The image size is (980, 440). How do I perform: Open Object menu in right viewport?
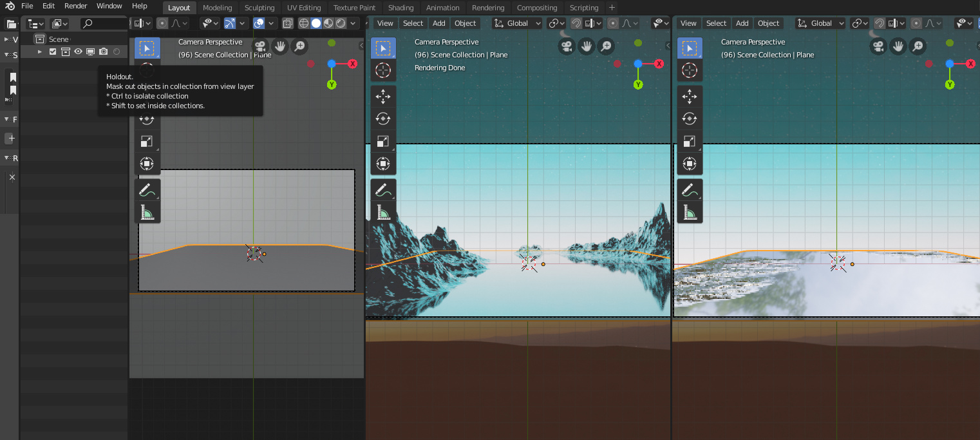click(x=768, y=23)
